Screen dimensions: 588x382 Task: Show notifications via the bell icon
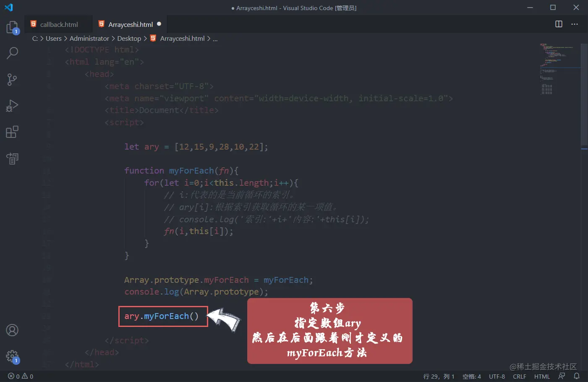point(577,376)
